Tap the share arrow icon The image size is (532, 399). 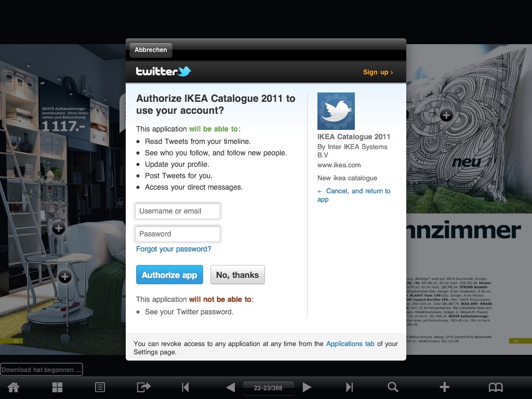[143, 387]
